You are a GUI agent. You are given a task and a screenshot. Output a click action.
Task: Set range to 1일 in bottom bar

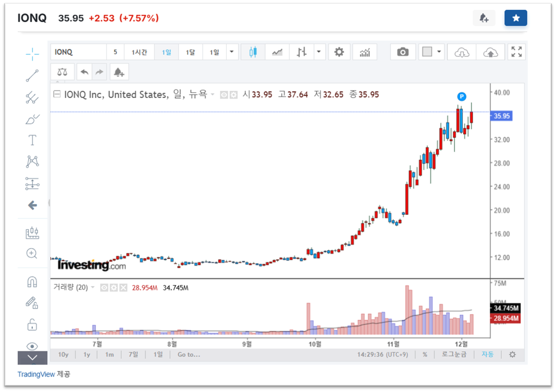click(x=158, y=355)
